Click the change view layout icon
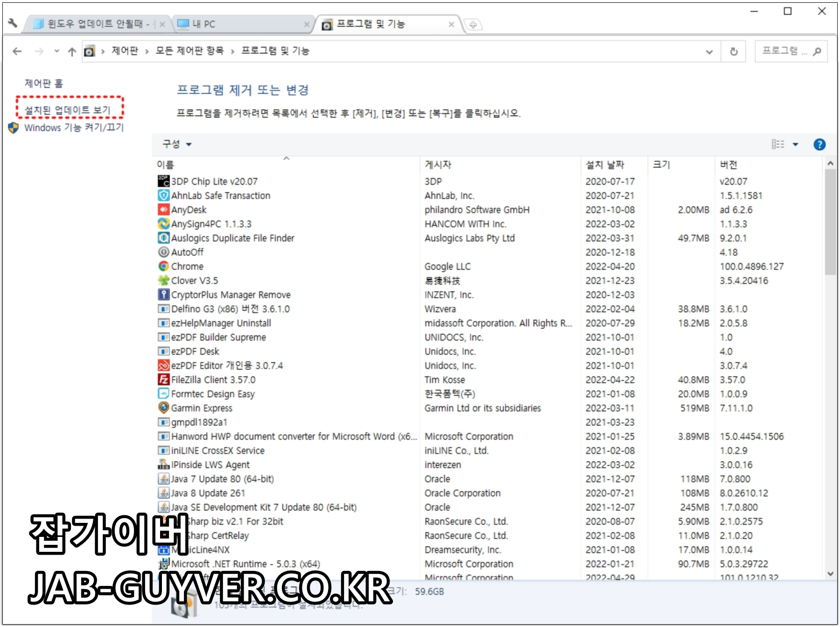This screenshot has width=840, height=627. coord(778,144)
